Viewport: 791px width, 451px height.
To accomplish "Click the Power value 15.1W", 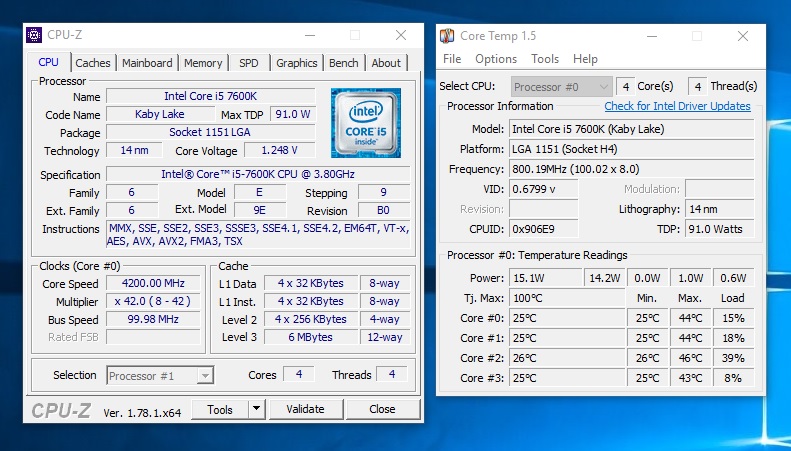I will [x=545, y=278].
